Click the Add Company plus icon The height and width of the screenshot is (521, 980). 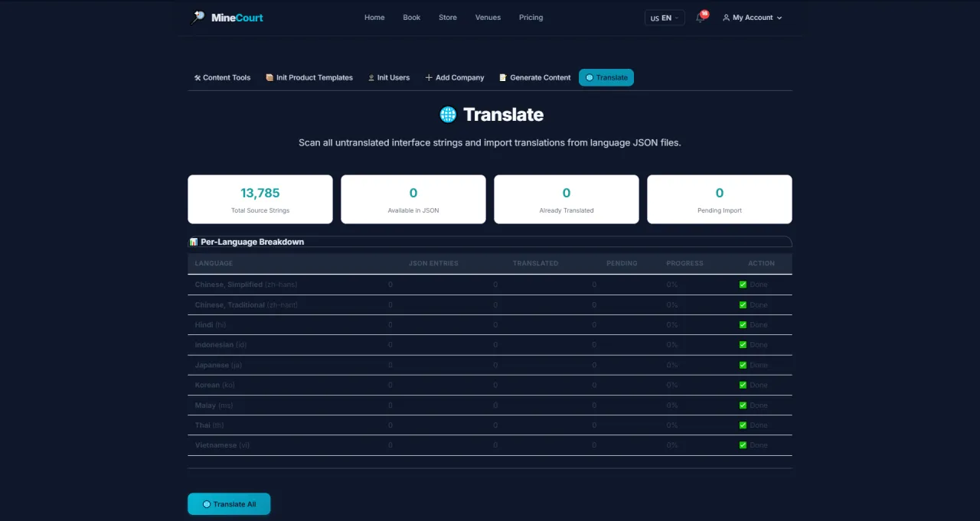(x=429, y=77)
